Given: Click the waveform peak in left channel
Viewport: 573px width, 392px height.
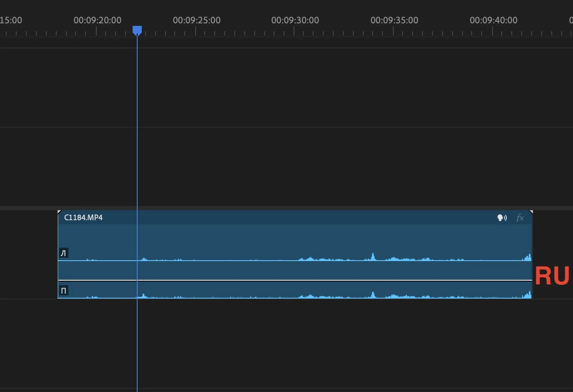Looking at the screenshot, I should click(373, 256).
